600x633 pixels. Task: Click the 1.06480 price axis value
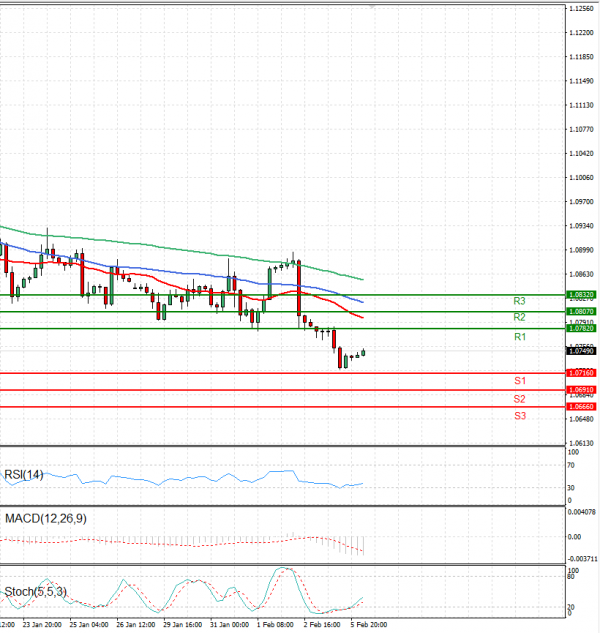click(x=581, y=419)
